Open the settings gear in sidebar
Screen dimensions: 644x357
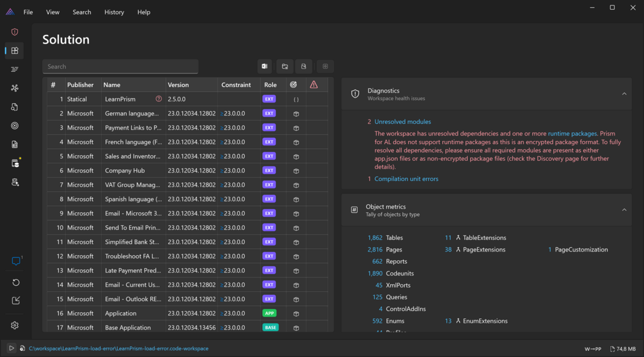tap(15, 325)
